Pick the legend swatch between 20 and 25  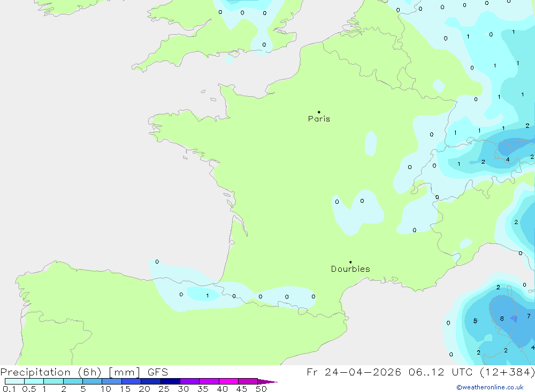click(151, 381)
